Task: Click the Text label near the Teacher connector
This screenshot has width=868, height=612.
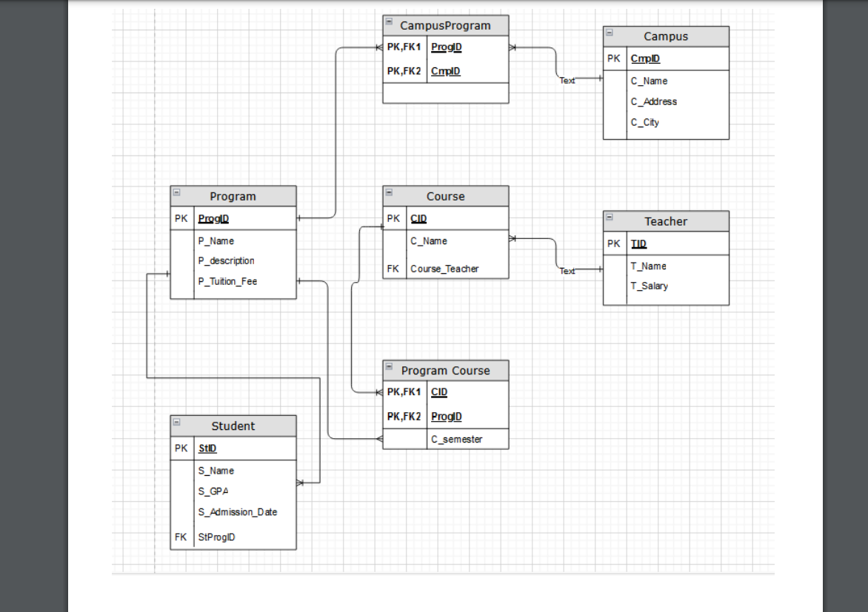Action: [x=567, y=271]
